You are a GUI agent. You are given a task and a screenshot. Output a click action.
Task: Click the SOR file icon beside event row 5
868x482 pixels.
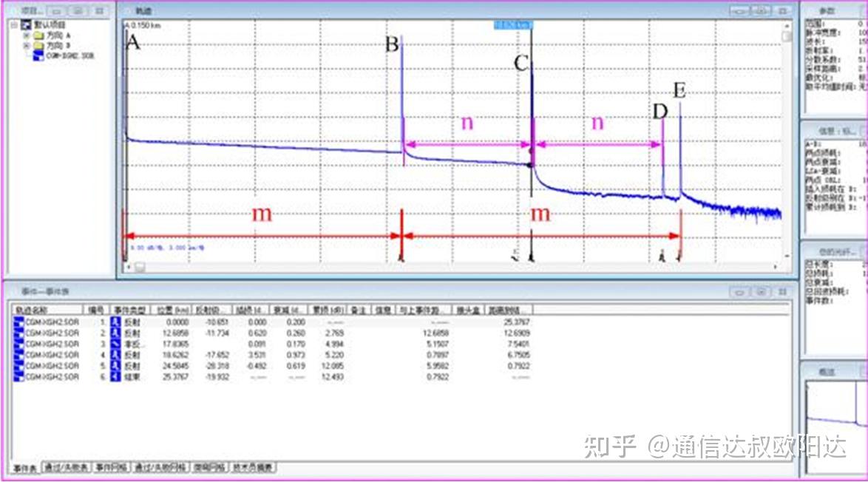[18, 365]
